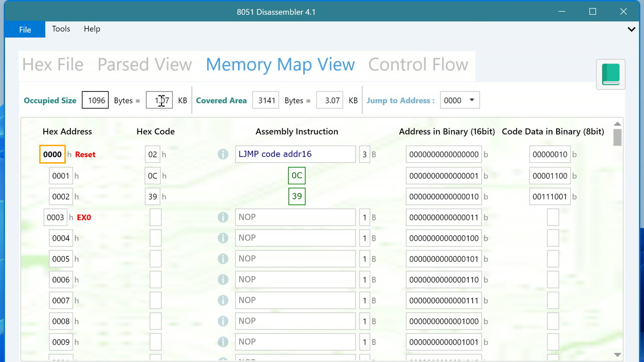The width and height of the screenshot is (644, 362).
Task: Click info icon for LJMP code addr16 row
Action: (223, 154)
